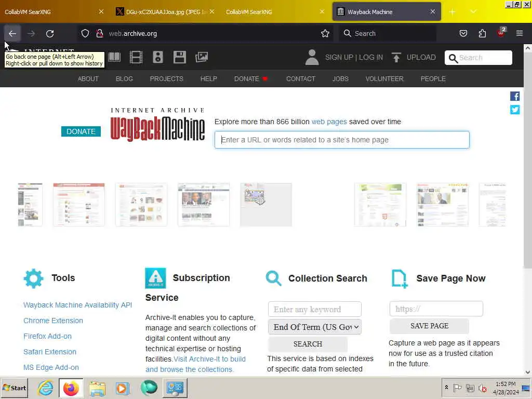Open the news site thumbnail with two portraits
Viewport: 532px width, 399px height.
pos(204,205)
